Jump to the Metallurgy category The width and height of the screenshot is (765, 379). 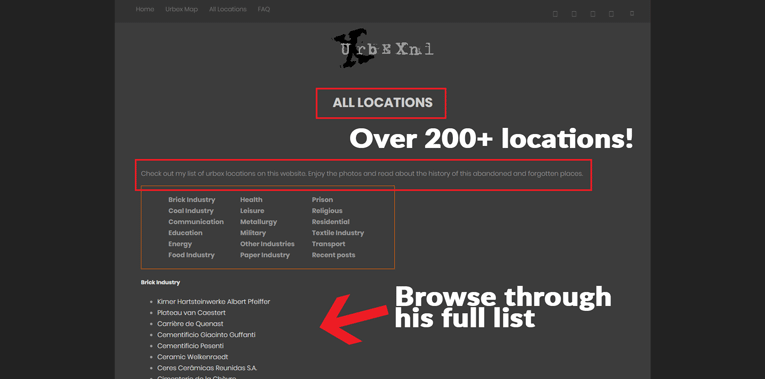[x=259, y=222]
